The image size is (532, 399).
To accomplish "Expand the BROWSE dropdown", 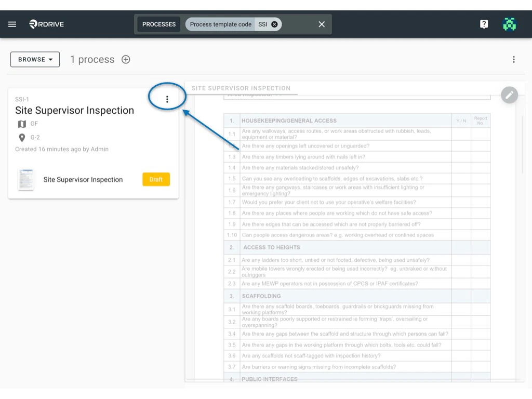I will pyautogui.click(x=34, y=59).
